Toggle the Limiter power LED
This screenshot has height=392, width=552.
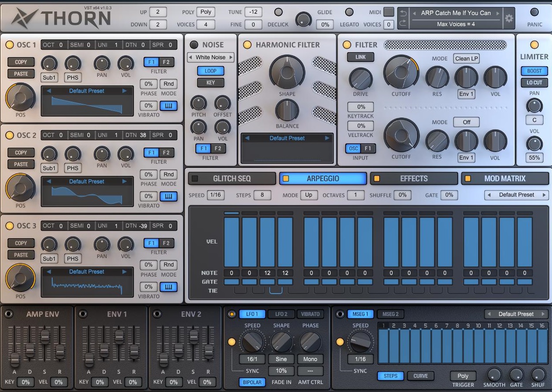(x=534, y=45)
